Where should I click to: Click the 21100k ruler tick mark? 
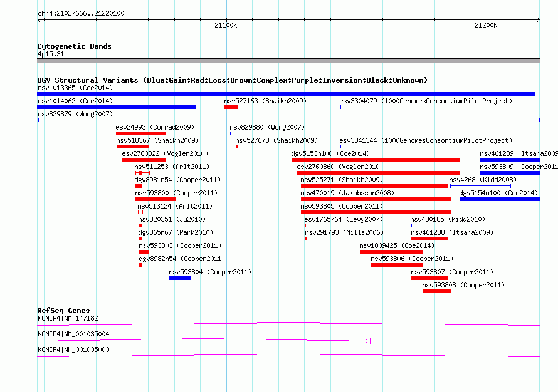click(226, 19)
